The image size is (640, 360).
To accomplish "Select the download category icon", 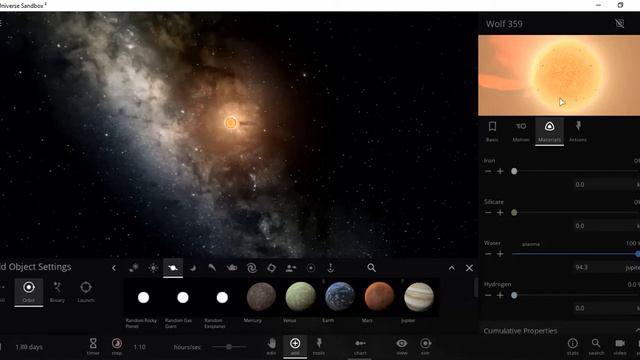I will tap(331, 268).
